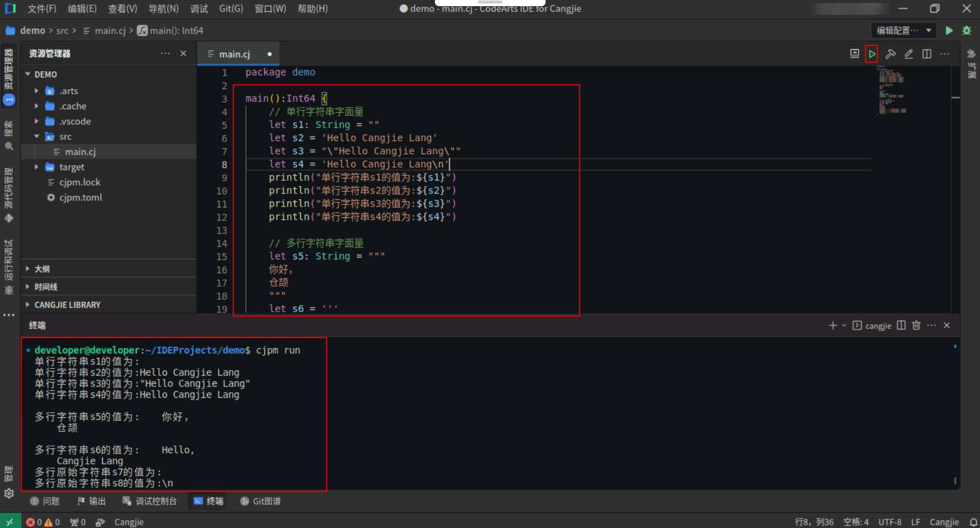The image size is (980, 528).
Task: Collapse the src folder
Action: pyautogui.click(x=36, y=136)
